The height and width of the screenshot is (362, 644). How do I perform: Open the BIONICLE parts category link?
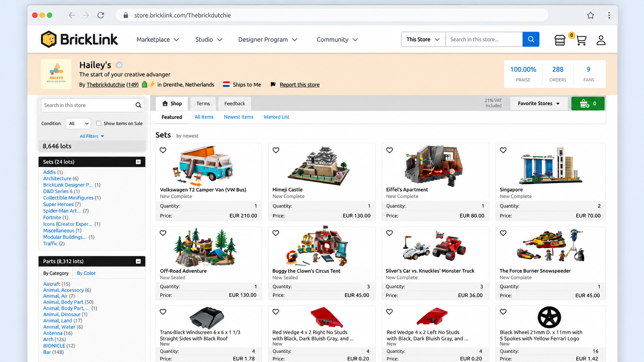(x=54, y=346)
